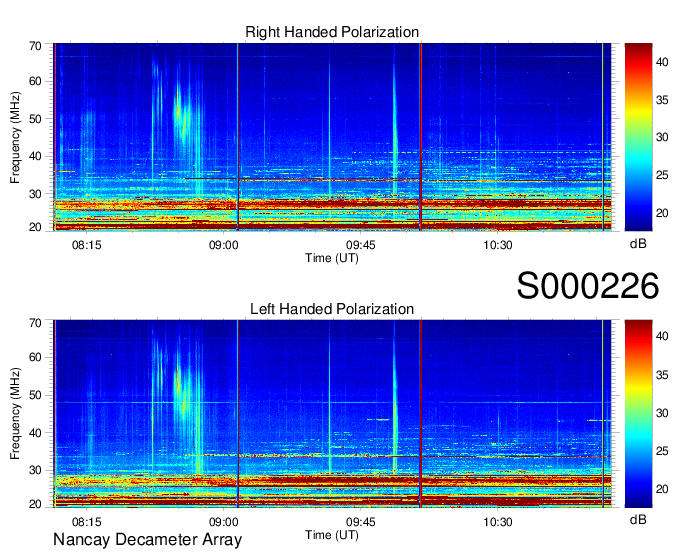
Task: Click the dB unit label under lower color bar
Action: click(638, 519)
